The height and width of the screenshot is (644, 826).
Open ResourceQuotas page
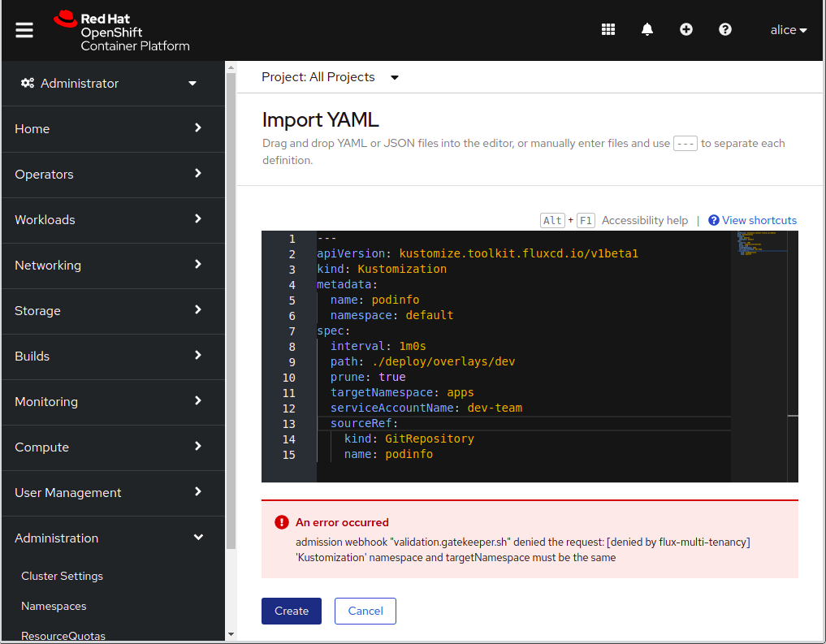pos(63,636)
